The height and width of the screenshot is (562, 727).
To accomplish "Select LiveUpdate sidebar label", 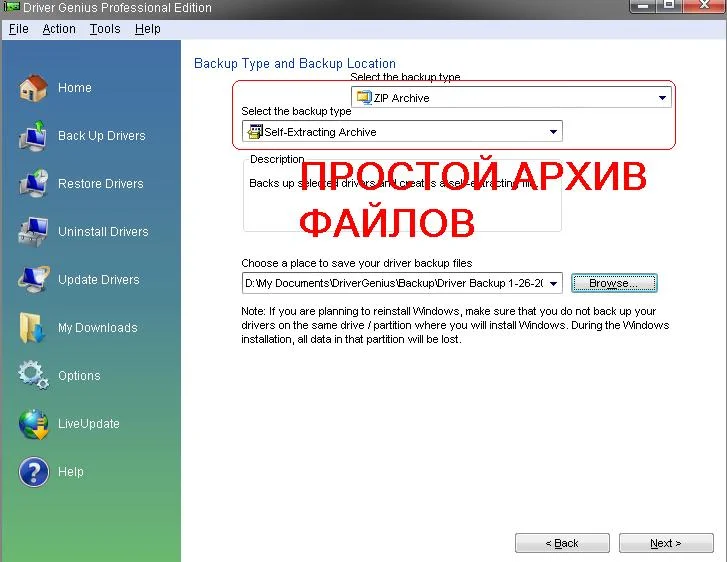I will pyautogui.click(x=89, y=424).
